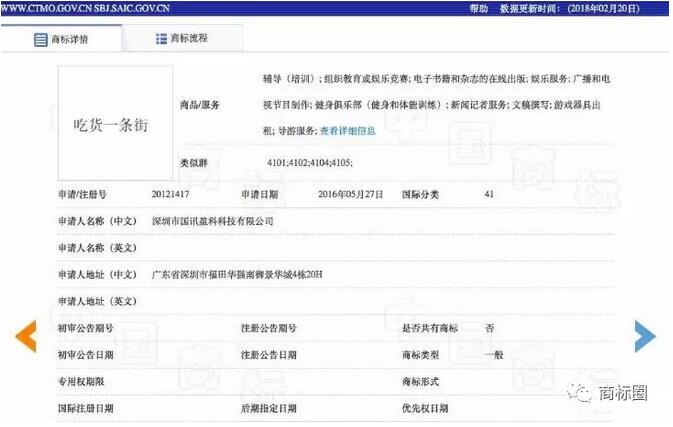
Task: Click the 商品/服务 label
Action: pos(200,105)
